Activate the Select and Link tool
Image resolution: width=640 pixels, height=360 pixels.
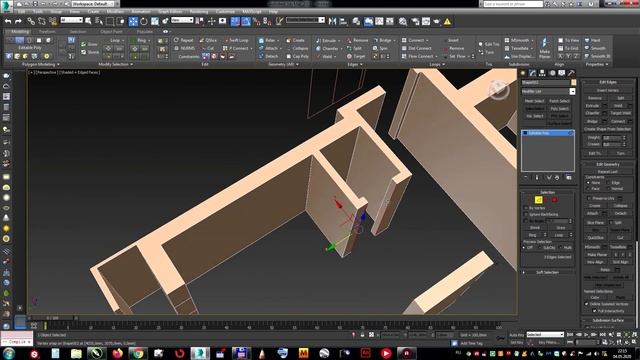[x=31, y=21]
